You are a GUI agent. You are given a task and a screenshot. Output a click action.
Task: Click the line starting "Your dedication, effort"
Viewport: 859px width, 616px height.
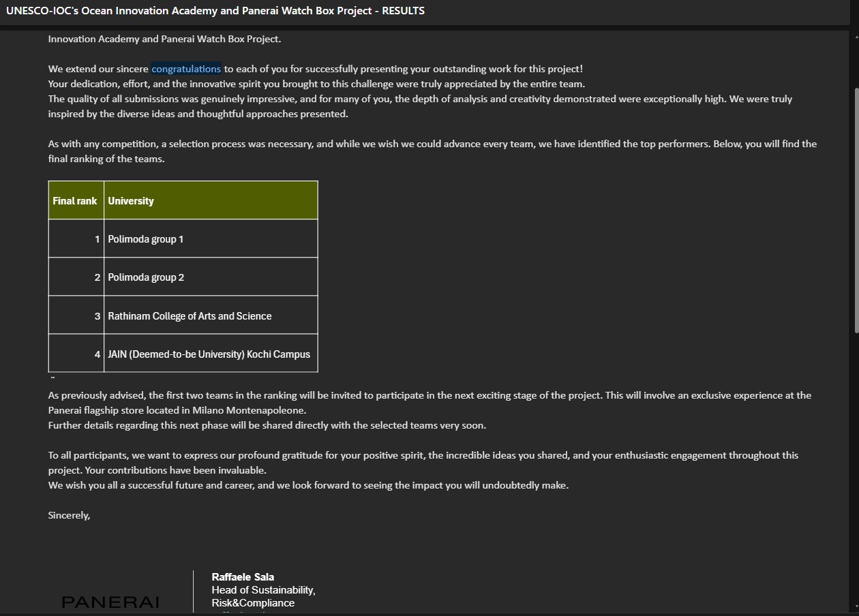click(316, 84)
